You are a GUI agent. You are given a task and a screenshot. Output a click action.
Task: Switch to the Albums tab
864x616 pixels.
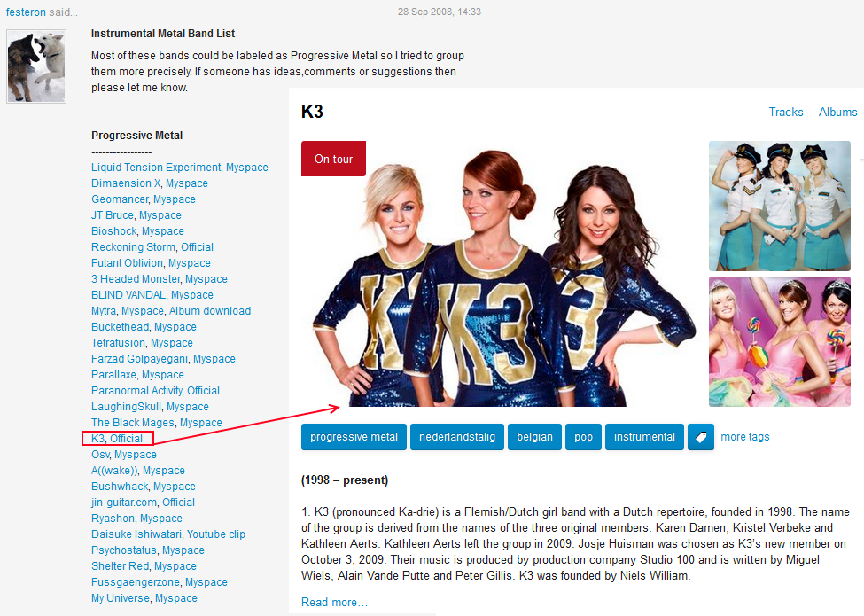837,112
